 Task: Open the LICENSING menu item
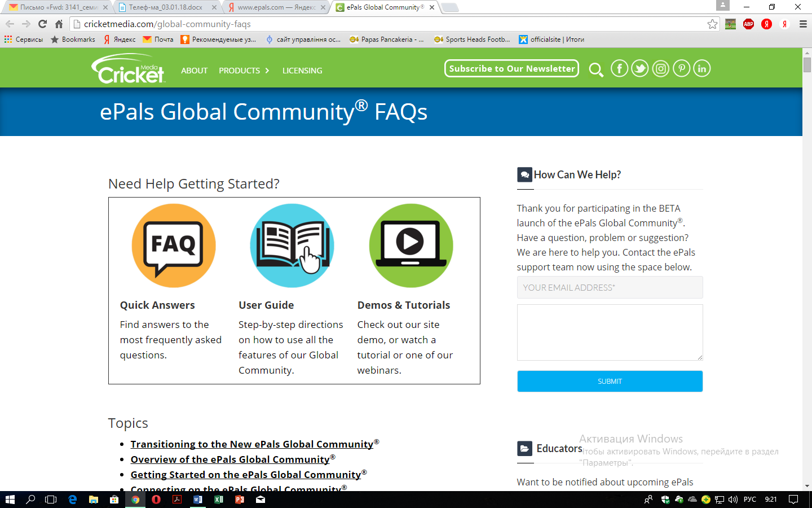click(302, 71)
